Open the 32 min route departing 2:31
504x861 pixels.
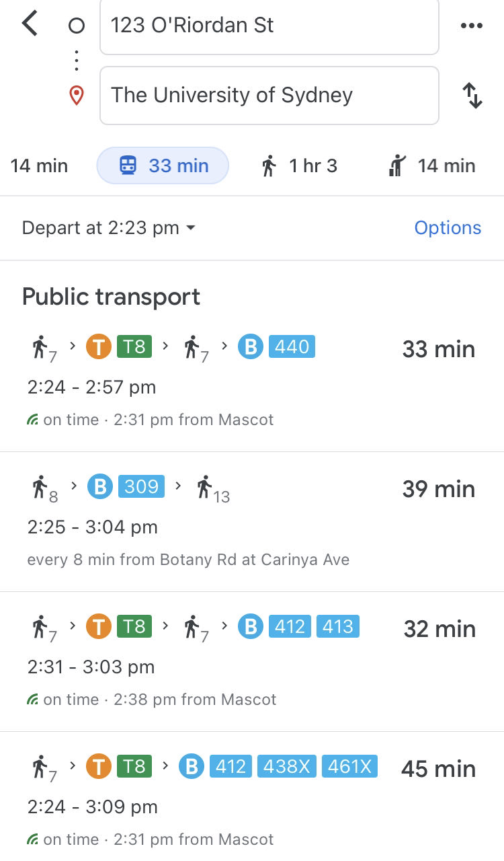point(252,662)
